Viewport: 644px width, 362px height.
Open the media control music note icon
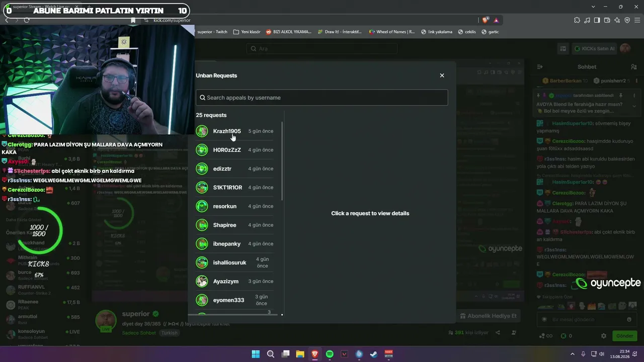(x=587, y=20)
